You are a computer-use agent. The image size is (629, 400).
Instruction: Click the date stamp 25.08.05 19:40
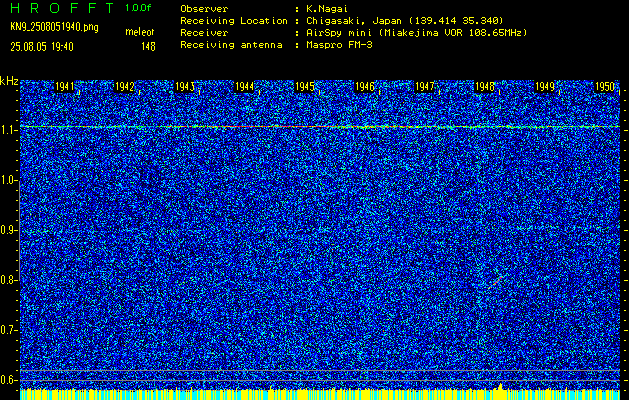42,47
